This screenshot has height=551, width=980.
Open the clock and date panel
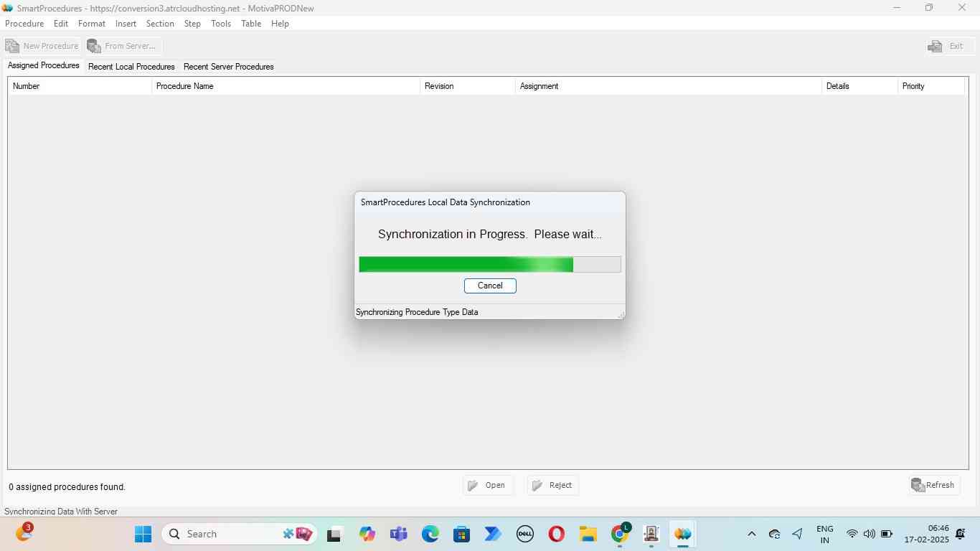click(926, 534)
